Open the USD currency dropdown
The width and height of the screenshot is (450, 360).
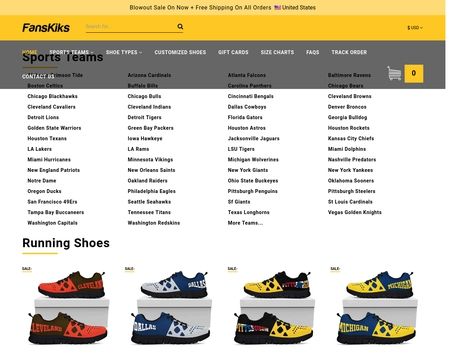click(x=415, y=28)
